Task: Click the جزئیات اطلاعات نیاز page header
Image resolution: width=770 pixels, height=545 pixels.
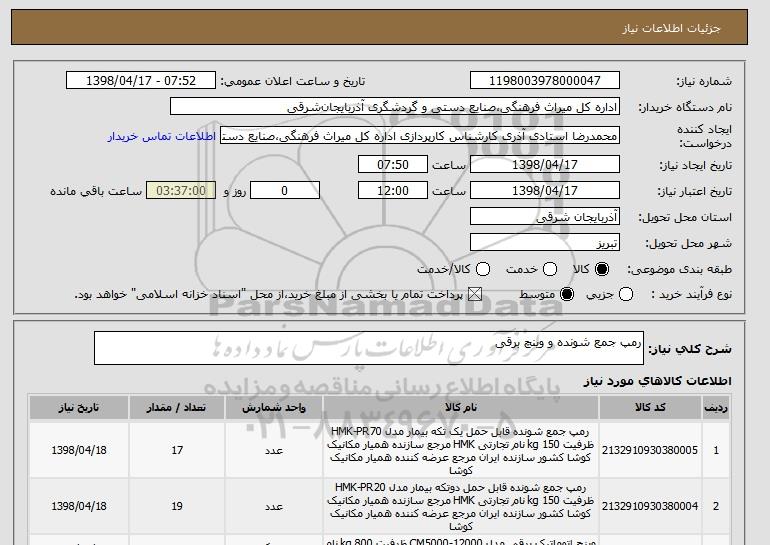Action: tap(671, 28)
